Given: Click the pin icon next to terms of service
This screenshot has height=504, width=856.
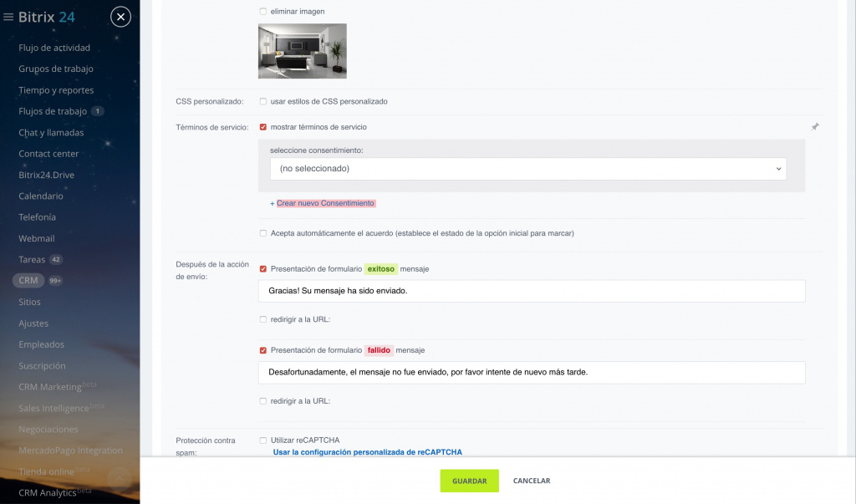Looking at the screenshot, I should [815, 127].
